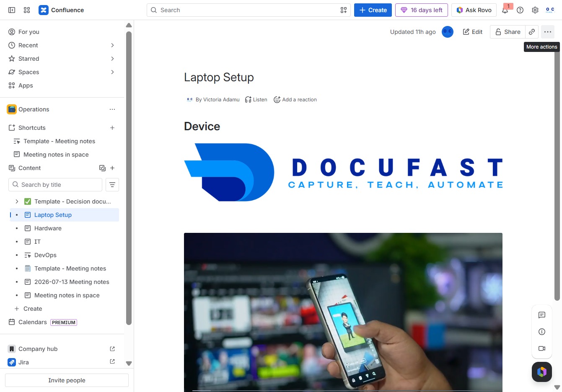Open the Help question mark icon
Screen dimensions: 562x392
click(x=520, y=10)
